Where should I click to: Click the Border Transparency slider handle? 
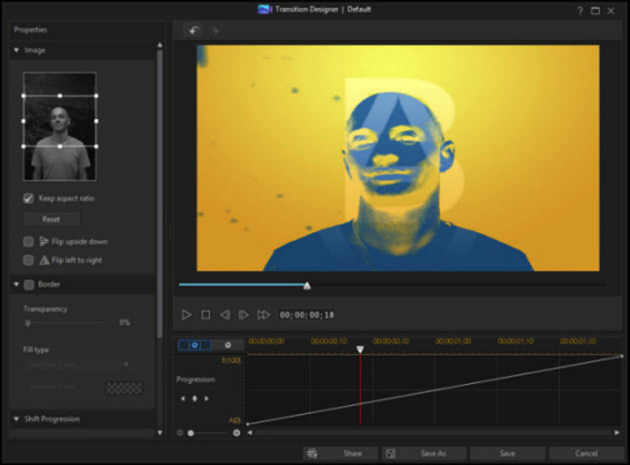tap(28, 323)
